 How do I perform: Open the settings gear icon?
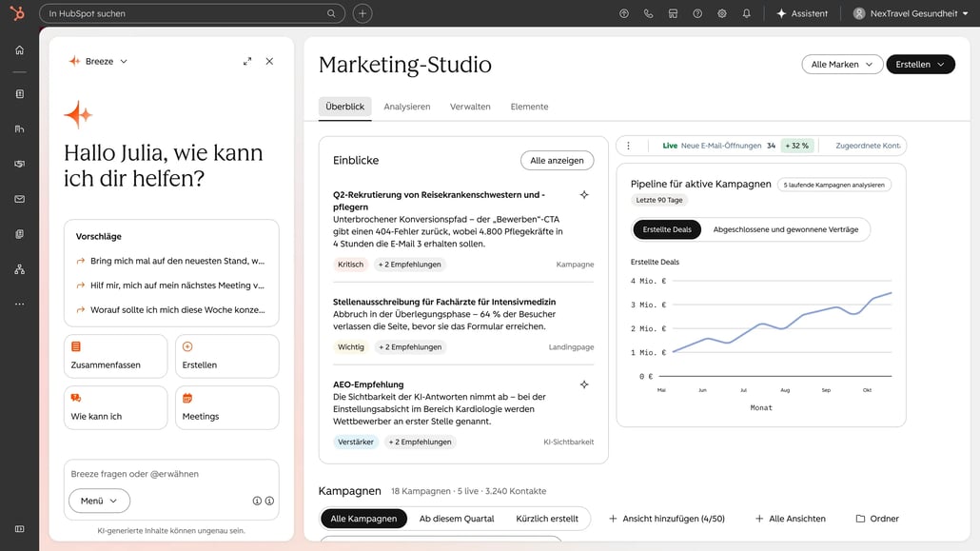[722, 13]
